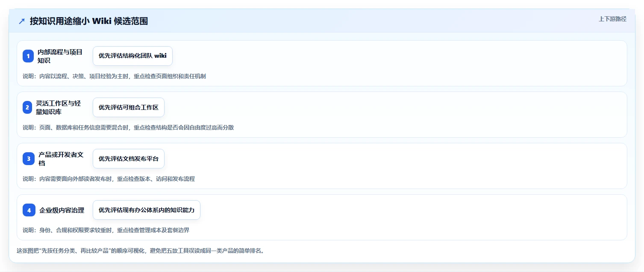Image resolution: width=644 pixels, height=272 pixels.
Task: Select the 优先评估现有办公体系内的知识能力 button
Action: (147, 210)
